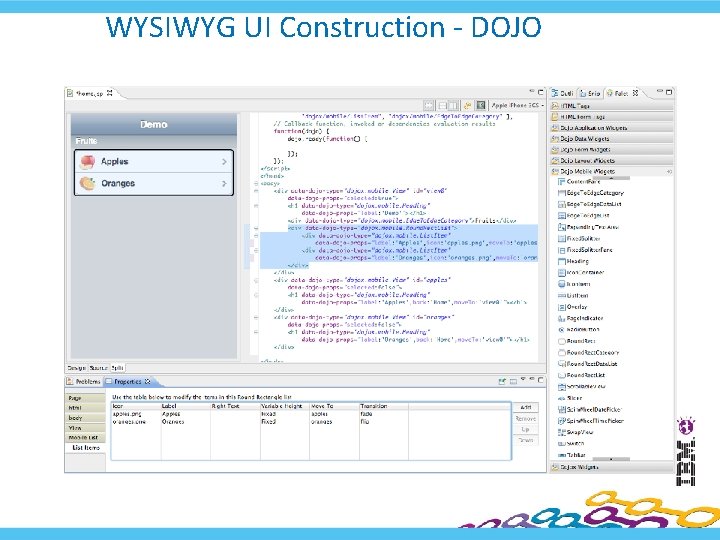This screenshot has height=540, width=720.
Task: Collapse the Dojo Mobile Widgets drawer
Action: [x=611, y=171]
